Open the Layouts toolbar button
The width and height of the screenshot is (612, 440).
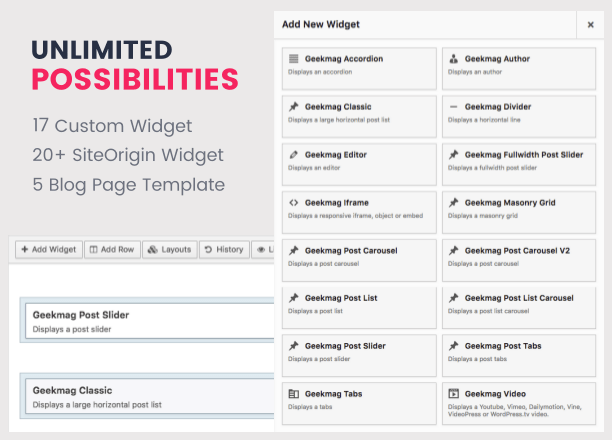click(170, 249)
